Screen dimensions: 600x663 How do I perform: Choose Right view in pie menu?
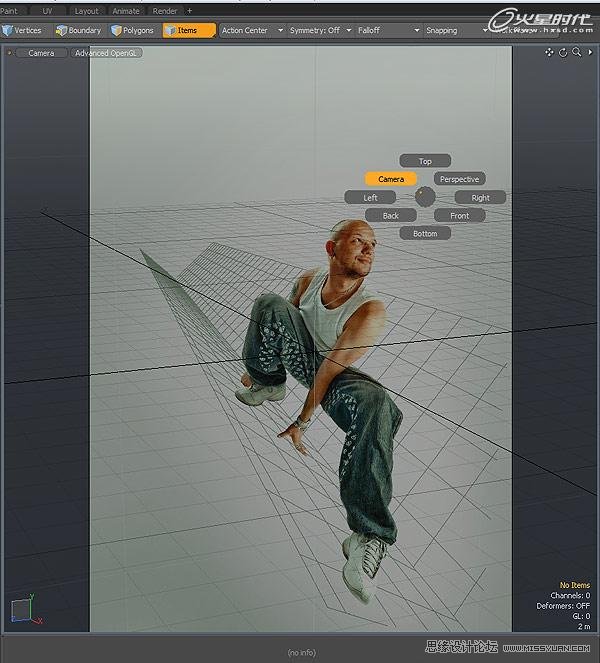click(480, 197)
